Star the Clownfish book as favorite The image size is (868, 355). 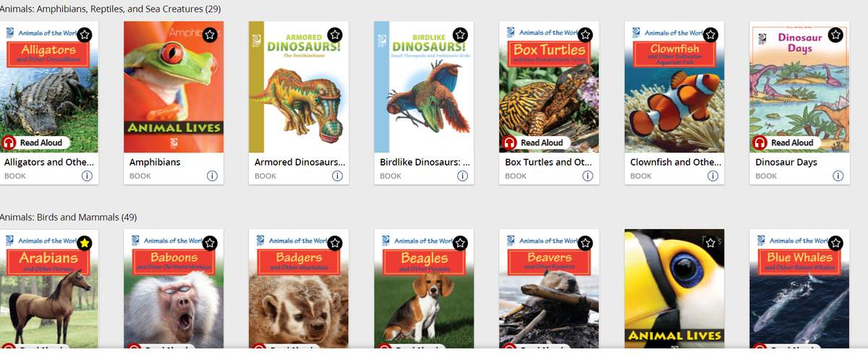pos(710,34)
